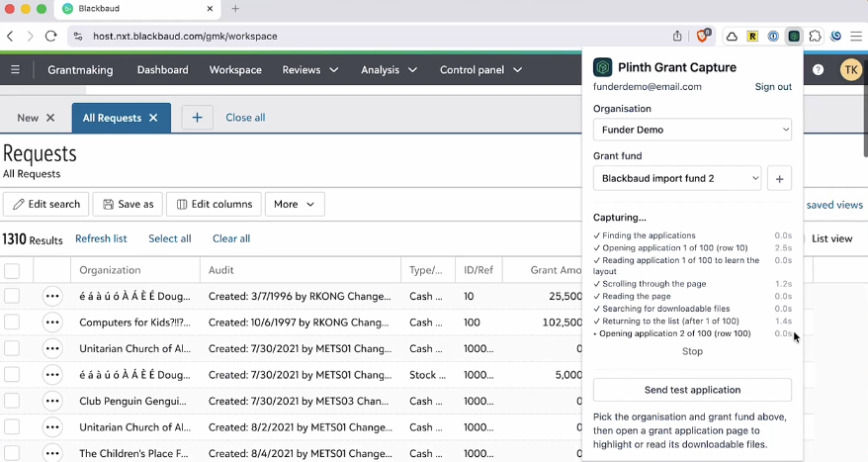Viewport: 868px width, 462px height.
Task: Open the Brave shields icon
Action: tap(703, 36)
